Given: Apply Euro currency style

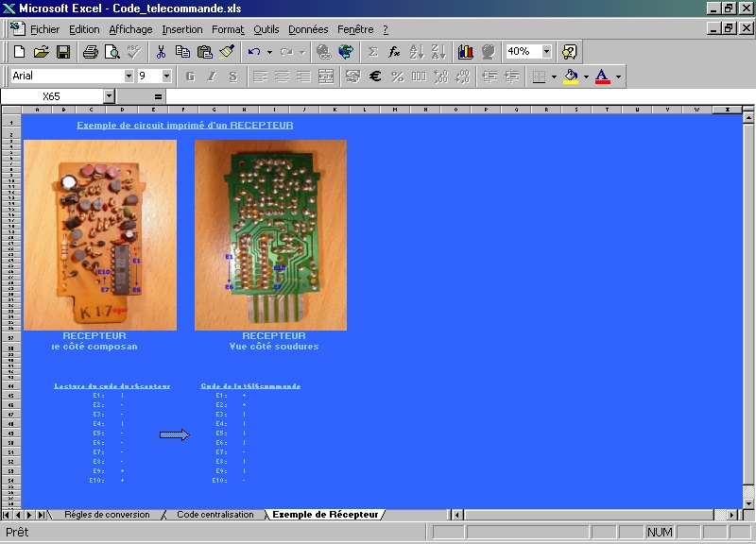Looking at the screenshot, I should point(375,76).
